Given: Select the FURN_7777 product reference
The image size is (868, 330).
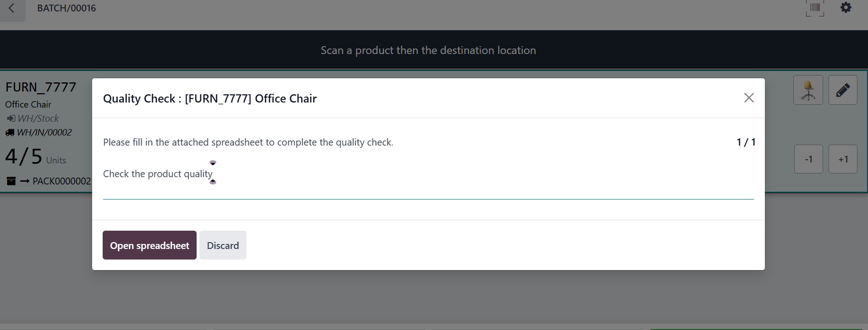Looking at the screenshot, I should click(41, 87).
